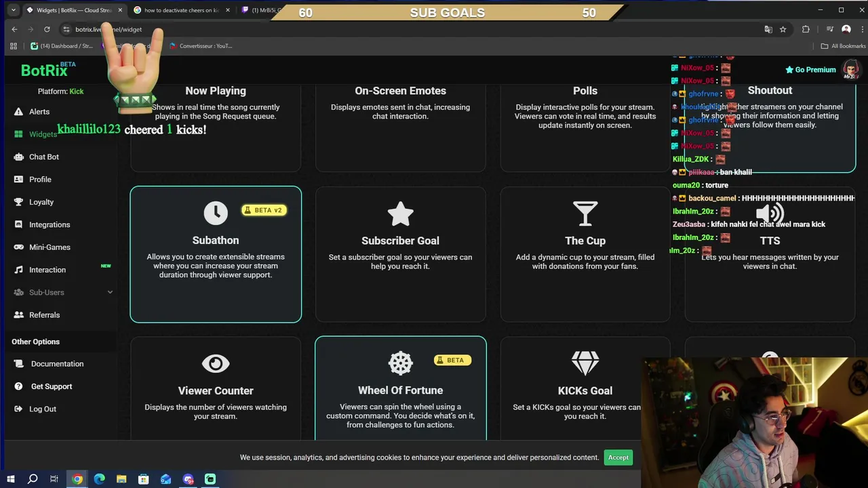Open Microsoft Store from the taskbar
Screen dimensions: 868x488
point(144,479)
